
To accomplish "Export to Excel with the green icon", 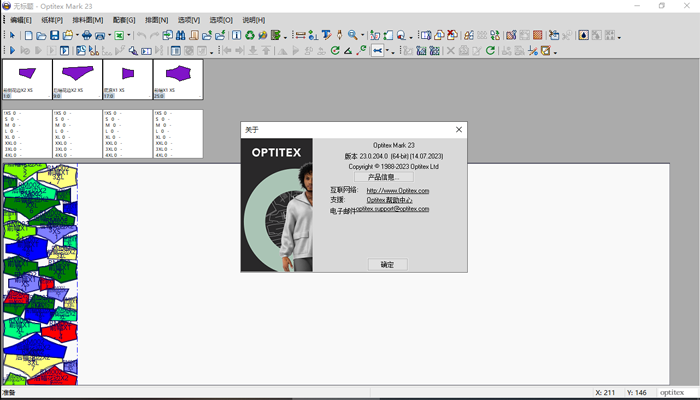I will [119, 35].
